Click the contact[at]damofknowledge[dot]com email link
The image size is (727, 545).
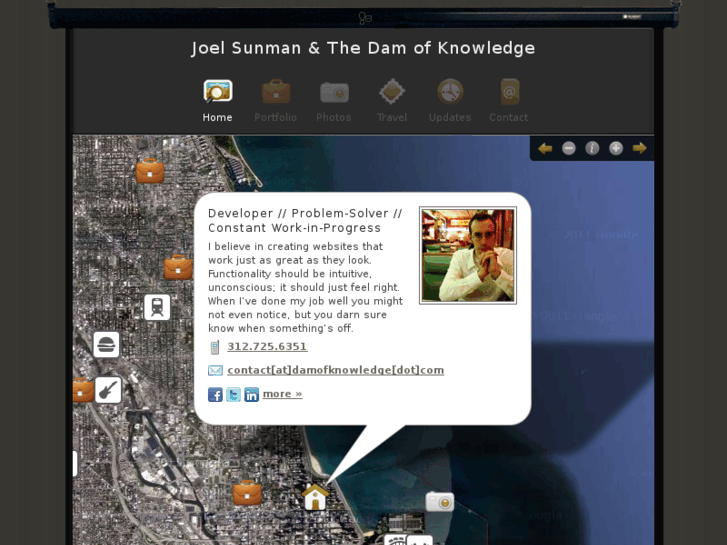[336, 370]
